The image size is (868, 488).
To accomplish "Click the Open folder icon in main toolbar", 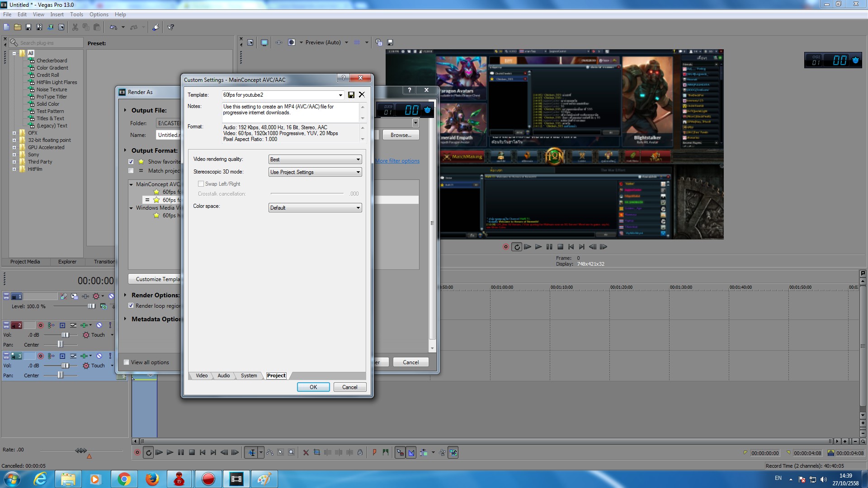I will [x=17, y=27].
